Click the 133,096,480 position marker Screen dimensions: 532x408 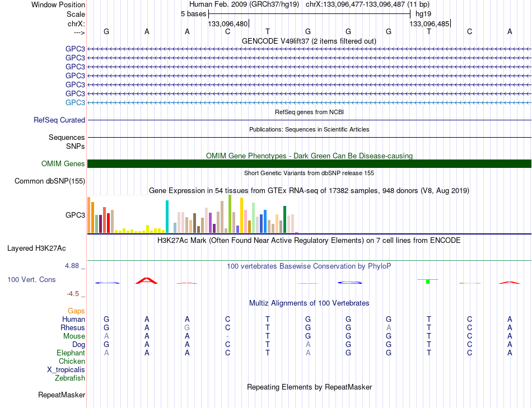[228, 24]
